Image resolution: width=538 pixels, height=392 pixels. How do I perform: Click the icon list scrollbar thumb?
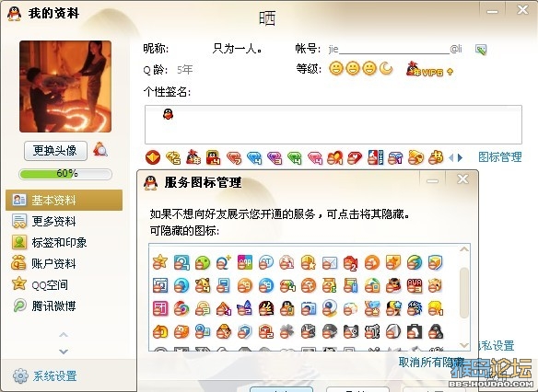click(x=464, y=293)
